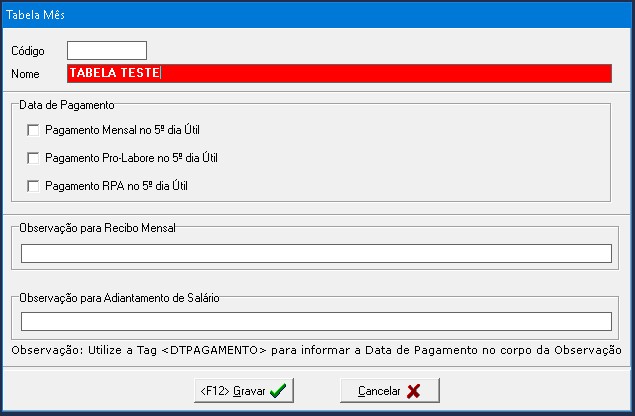Image resolution: width=635 pixels, height=416 pixels.
Task: Click the Cancelar button
Action: point(390,390)
